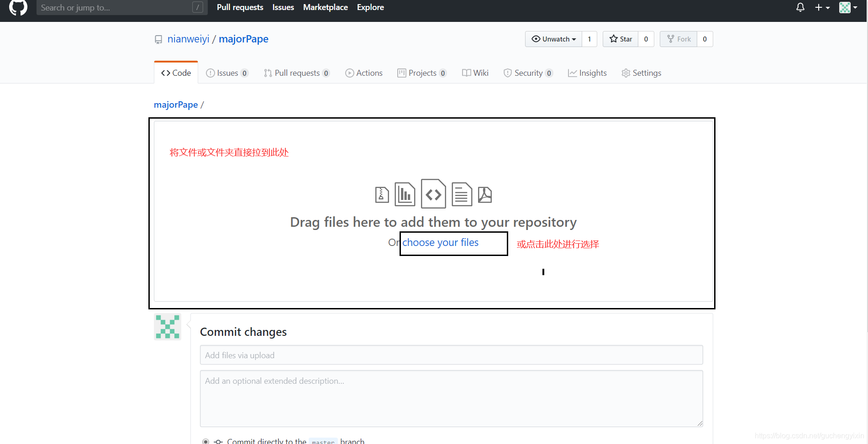
Task: View watchers count of 1
Action: point(589,39)
